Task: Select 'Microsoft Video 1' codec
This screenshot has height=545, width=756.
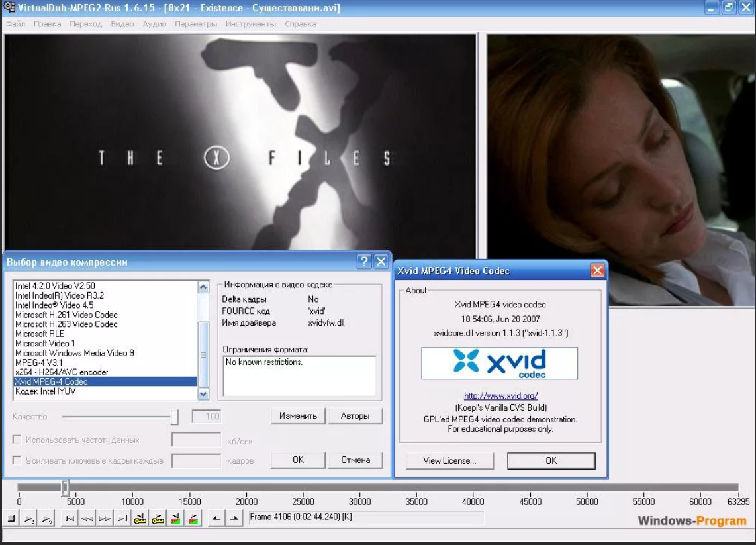Action: pyautogui.click(x=105, y=344)
